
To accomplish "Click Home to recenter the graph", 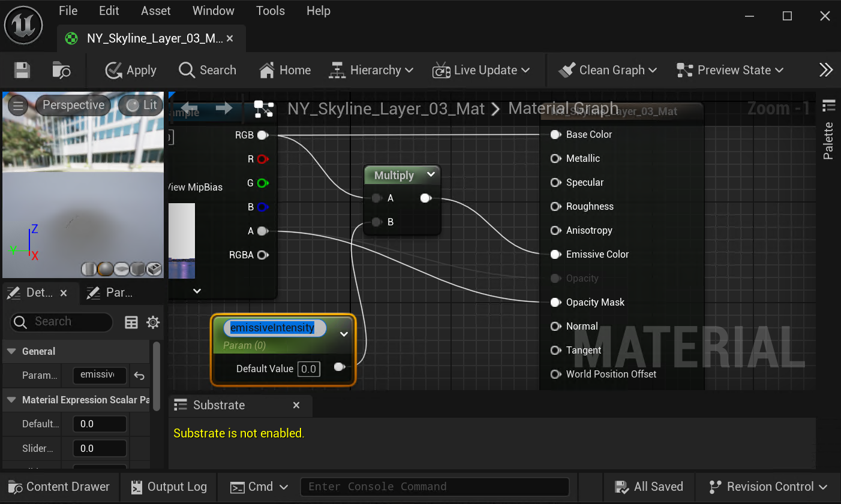I will click(x=285, y=70).
